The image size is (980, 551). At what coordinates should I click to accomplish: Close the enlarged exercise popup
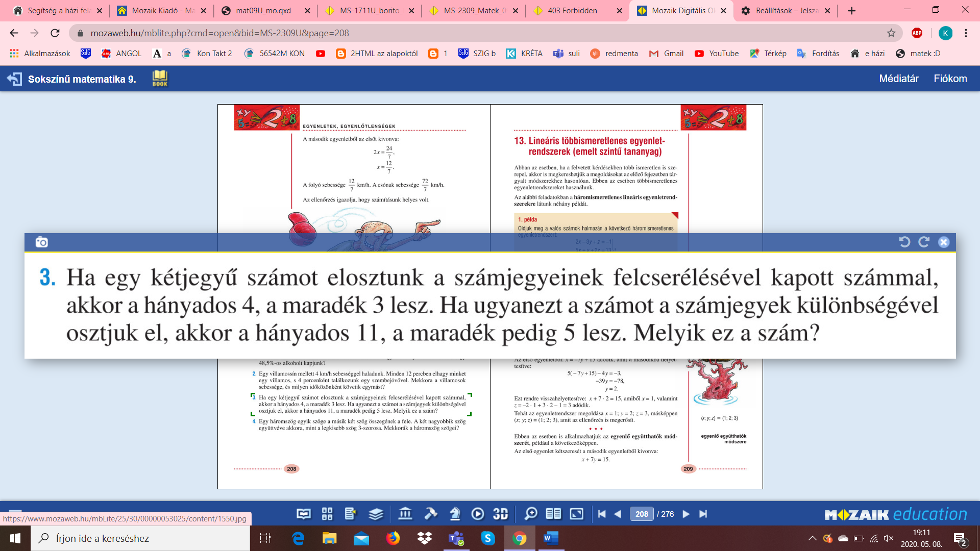pyautogui.click(x=944, y=242)
